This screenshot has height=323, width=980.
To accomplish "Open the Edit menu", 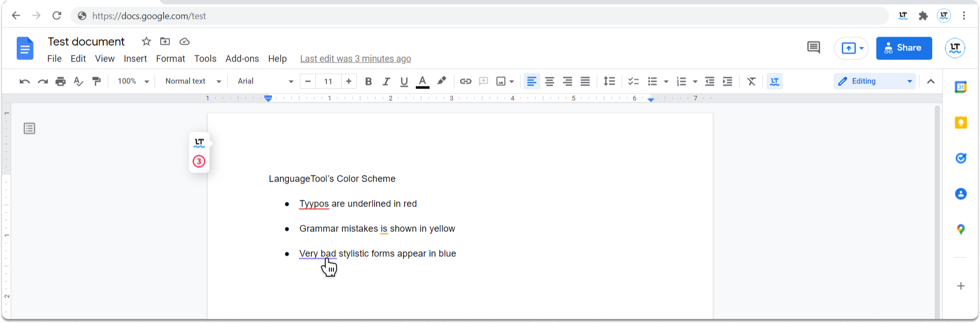I will [x=78, y=59].
